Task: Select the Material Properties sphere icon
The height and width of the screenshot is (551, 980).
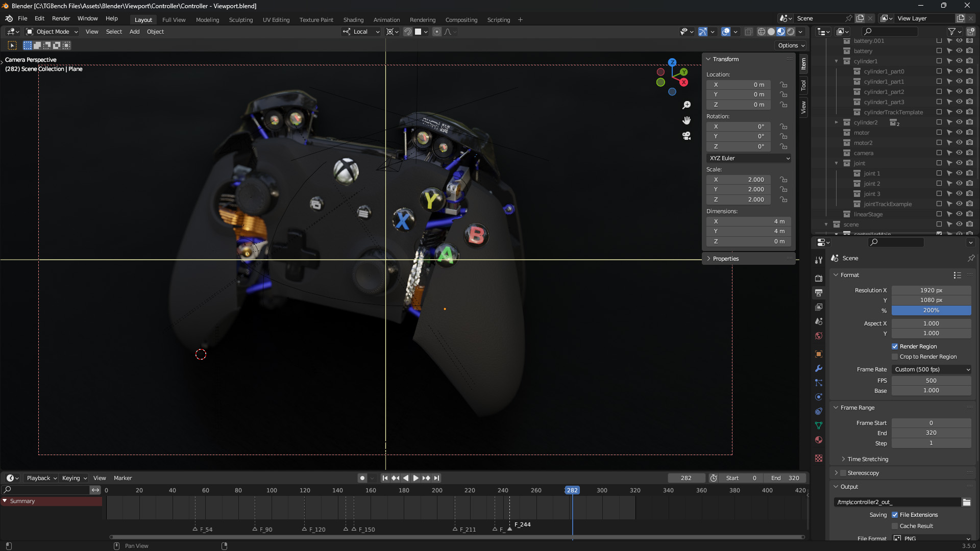Action: click(819, 439)
